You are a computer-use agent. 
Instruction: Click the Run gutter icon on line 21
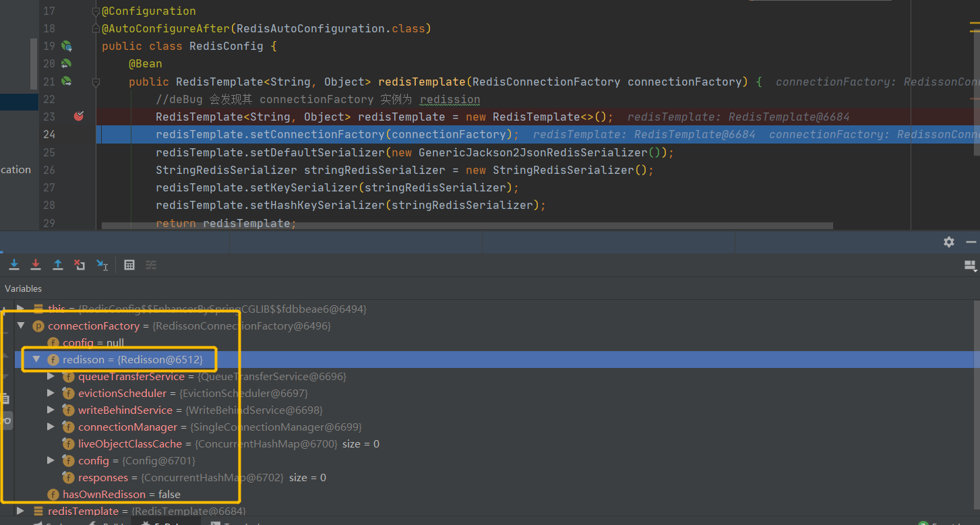(x=65, y=81)
